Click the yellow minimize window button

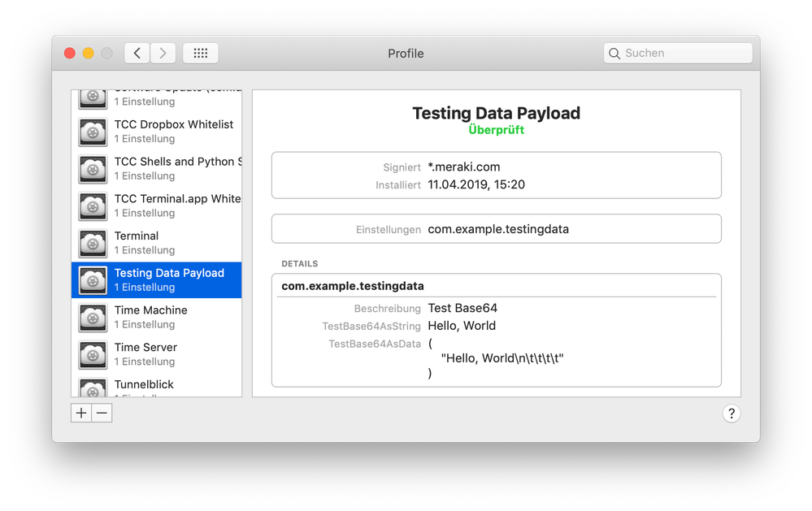[88, 54]
